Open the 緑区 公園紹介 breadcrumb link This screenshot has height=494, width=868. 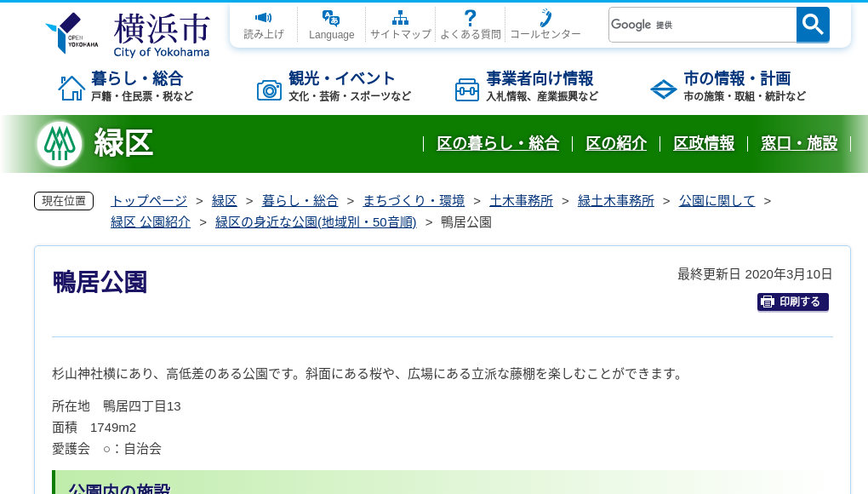point(150,221)
